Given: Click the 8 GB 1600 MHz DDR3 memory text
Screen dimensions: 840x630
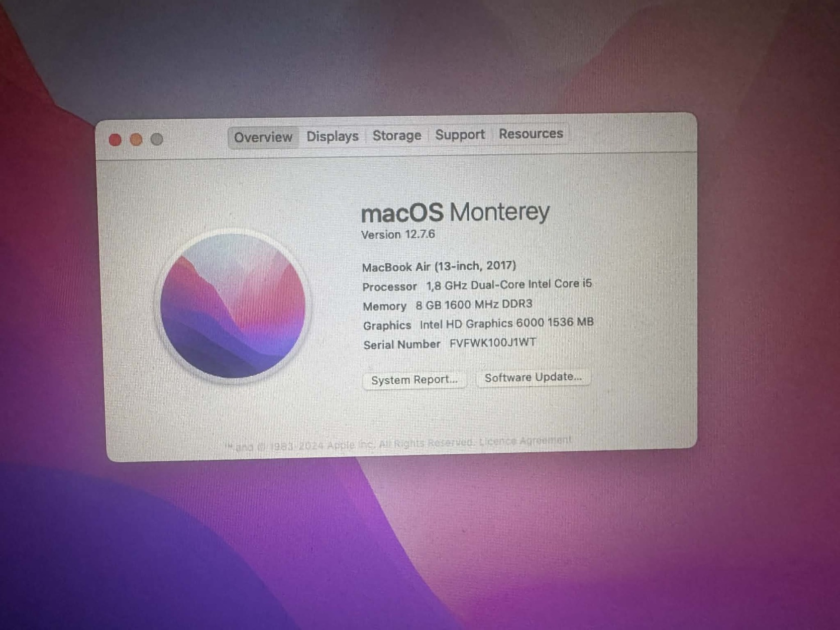Looking at the screenshot, I should click(474, 305).
